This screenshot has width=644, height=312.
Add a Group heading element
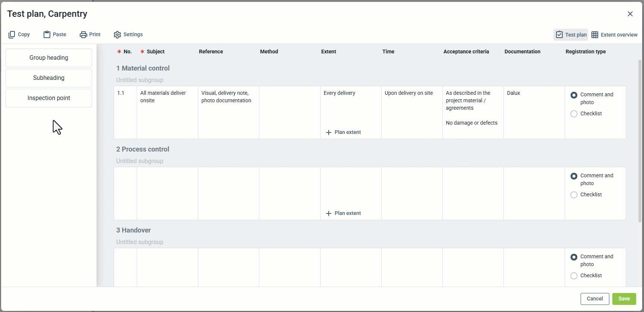49,58
